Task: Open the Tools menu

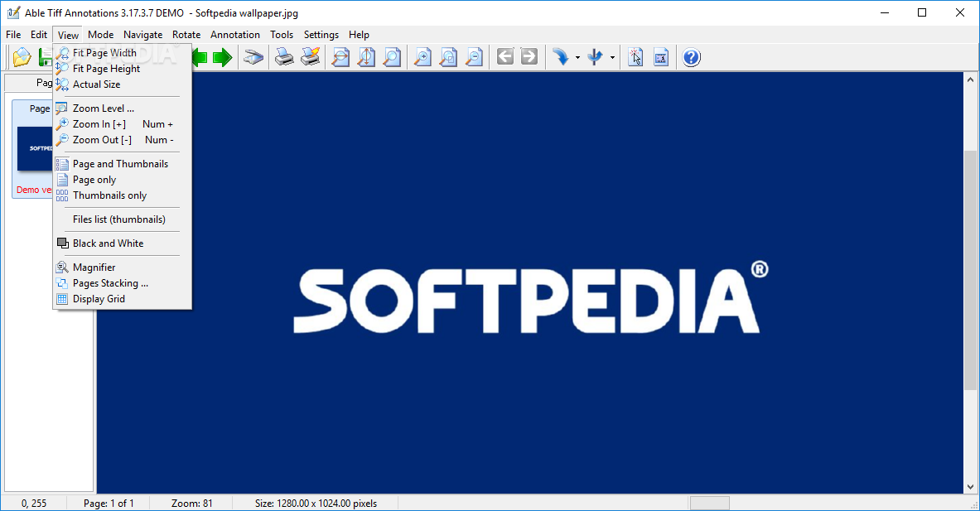Action: [282, 34]
